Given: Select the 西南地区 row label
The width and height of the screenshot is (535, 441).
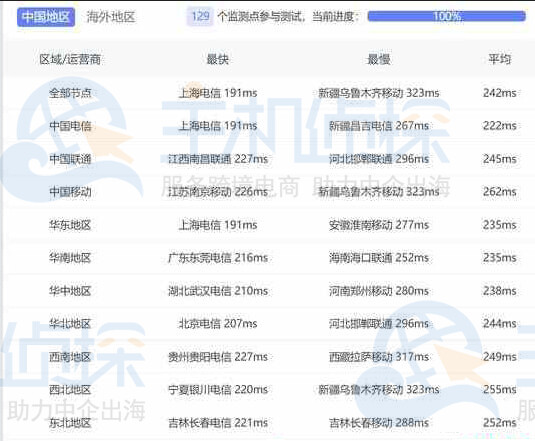Looking at the screenshot, I should [70, 357].
